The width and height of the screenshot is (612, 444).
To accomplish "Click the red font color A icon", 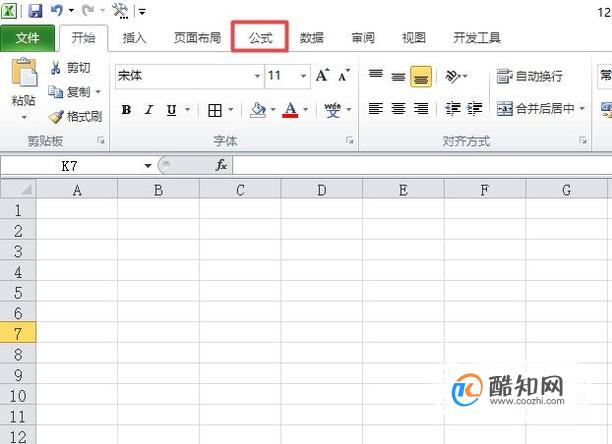I will click(290, 110).
